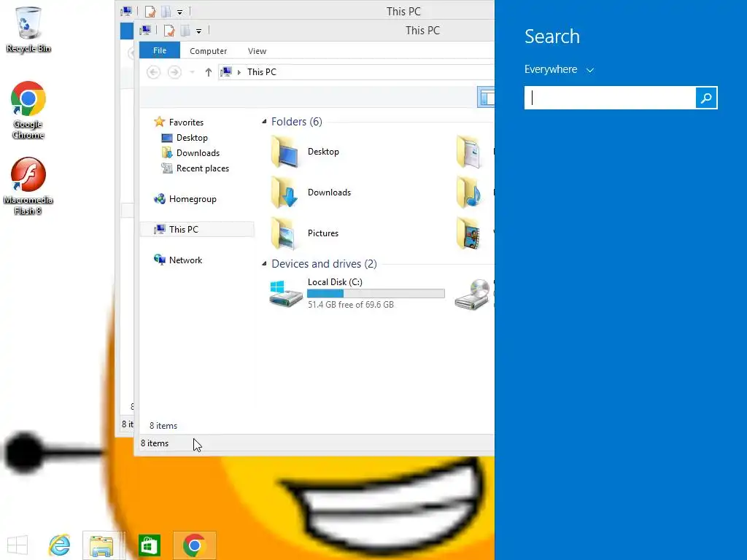
Task: Click the New folder icon in the front window's quick access toolbar
Action: [185, 31]
